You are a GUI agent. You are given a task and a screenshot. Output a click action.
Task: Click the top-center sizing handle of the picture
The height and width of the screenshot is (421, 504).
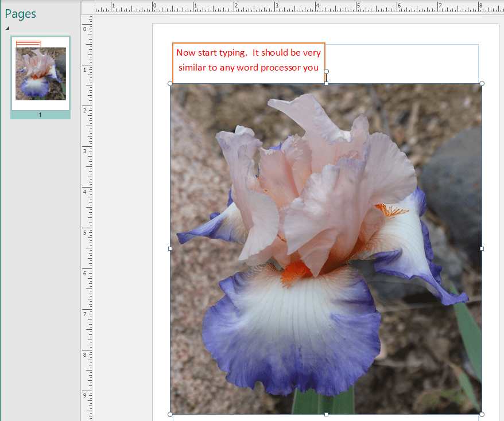pos(326,84)
